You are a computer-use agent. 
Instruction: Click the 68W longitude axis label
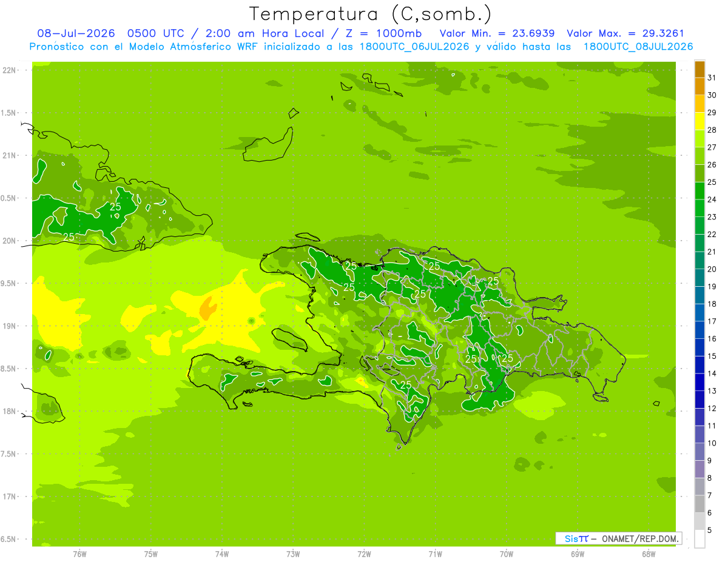tap(649, 554)
